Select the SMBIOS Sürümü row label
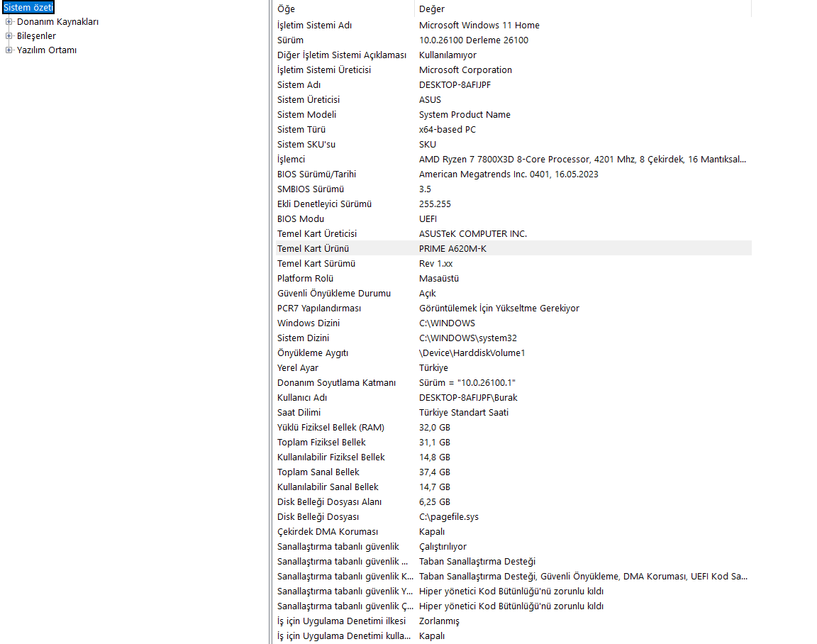Image resolution: width=817 pixels, height=644 pixels. (311, 189)
